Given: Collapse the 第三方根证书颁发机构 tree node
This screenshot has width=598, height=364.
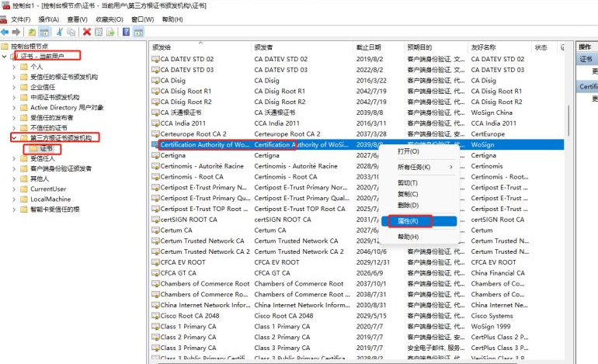Looking at the screenshot, I should click(x=14, y=137).
